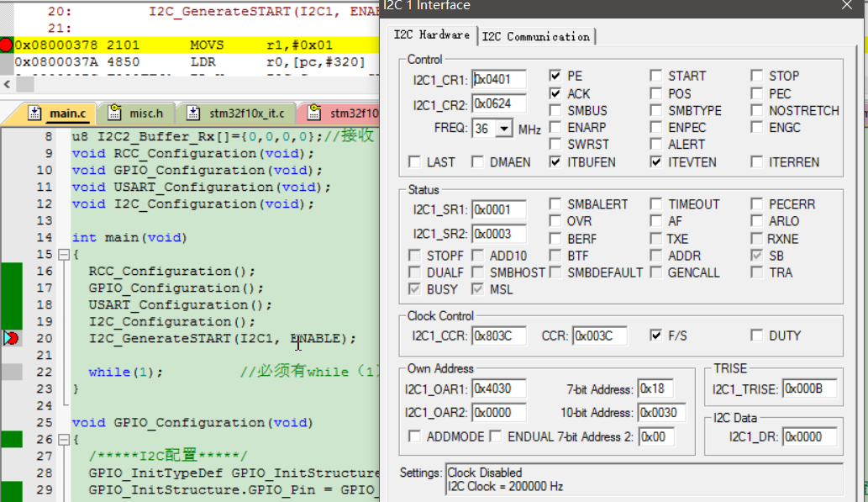The width and height of the screenshot is (868, 502).
Task: Check the BERF status checkbox
Action: point(555,238)
